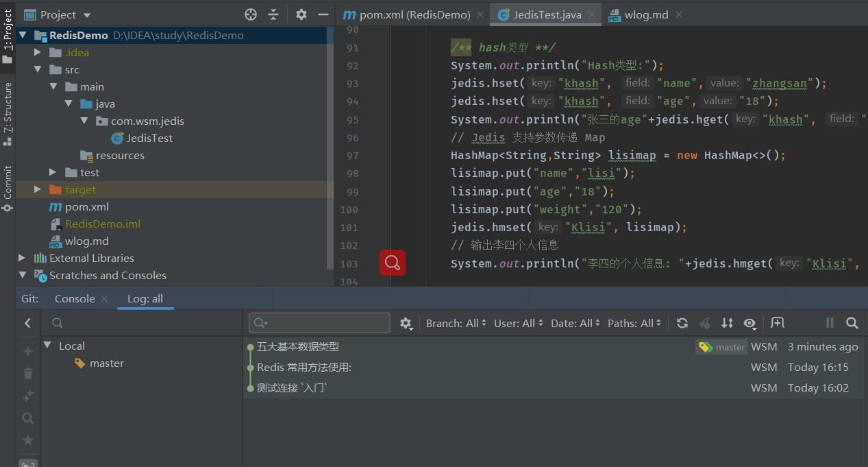The height and width of the screenshot is (467, 868).
Task: Collapse the Local branches node
Action: 48,346
